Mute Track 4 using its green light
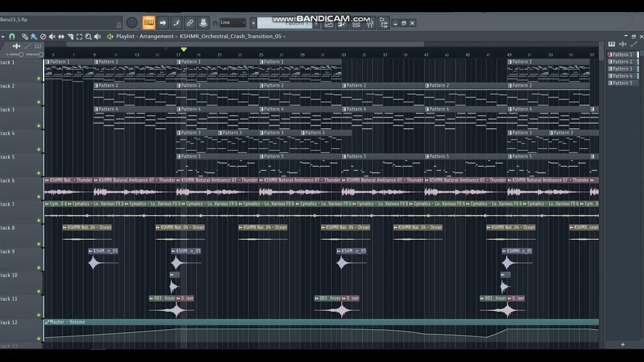The image size is (644, 362). (x=39, y=149)
